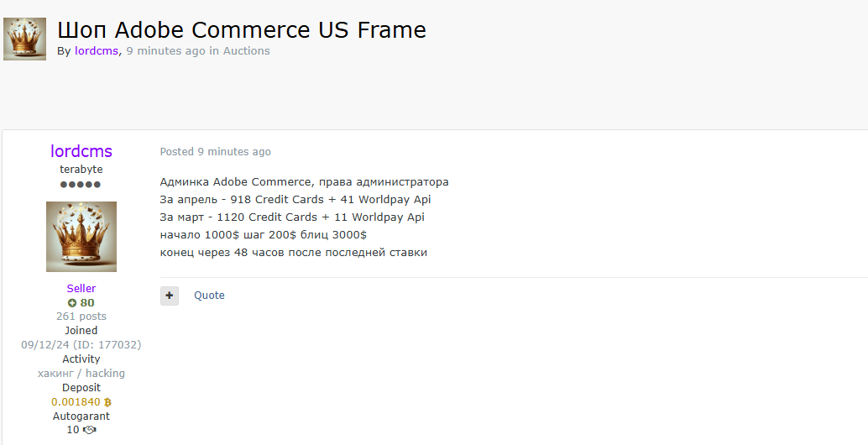Click the '9 minutes ago' text in byline
Viewport: 868px width, 445px height.
coord(165,51)
